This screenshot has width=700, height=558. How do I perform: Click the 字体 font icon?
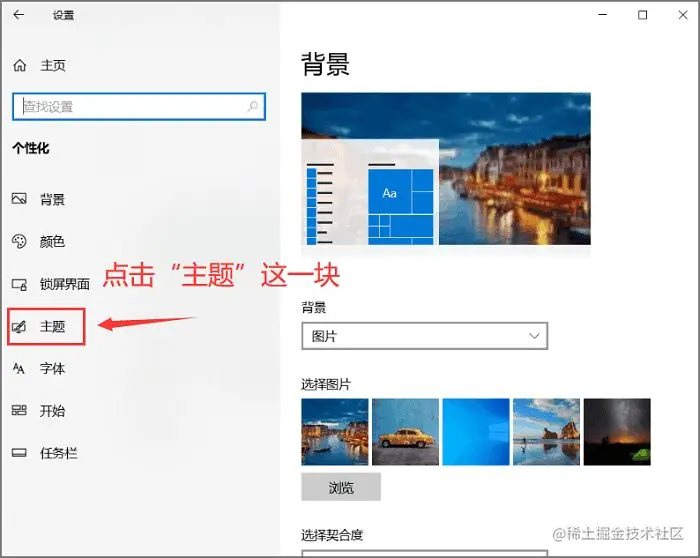[19, 368]
